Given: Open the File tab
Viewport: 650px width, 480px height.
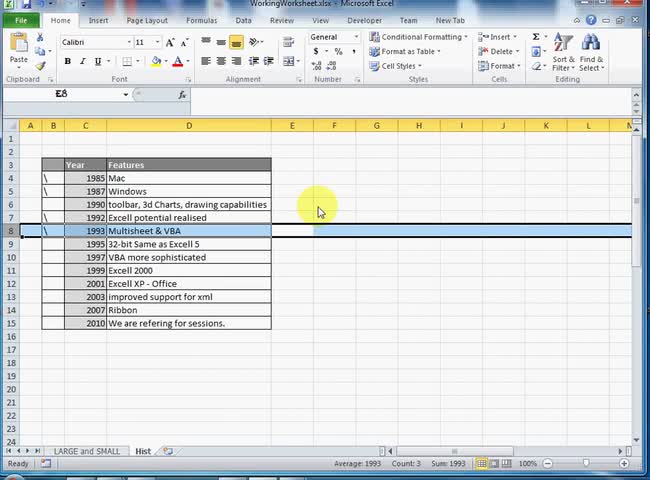Looking at the screenshot, I should point(21,20).
